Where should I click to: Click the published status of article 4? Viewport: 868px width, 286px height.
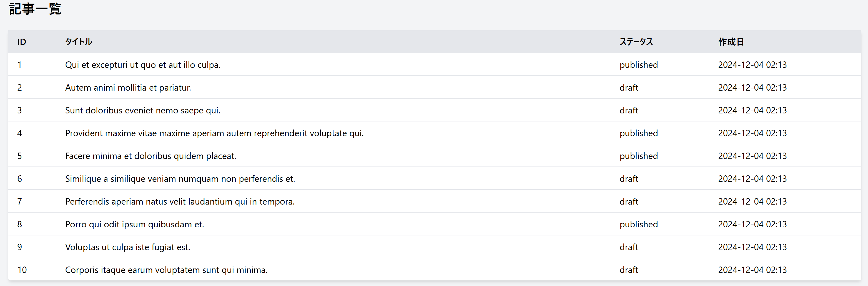pyautogui.click(x=639, y=133)
